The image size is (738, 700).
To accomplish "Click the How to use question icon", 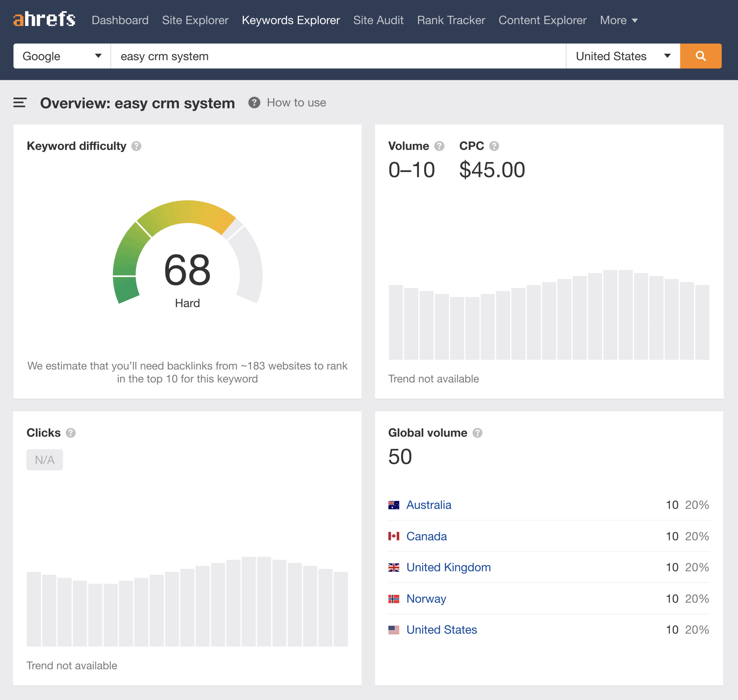I will [254, 103].
